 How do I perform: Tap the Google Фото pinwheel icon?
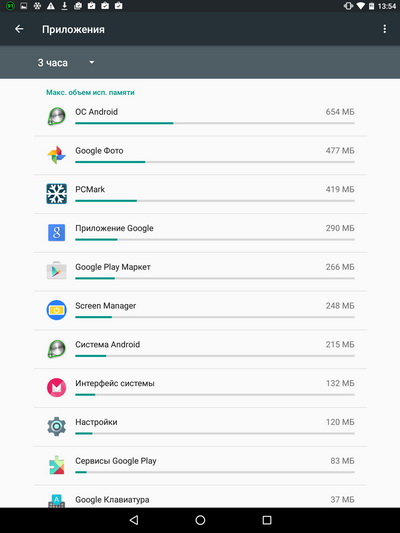[x=56, y=155]
